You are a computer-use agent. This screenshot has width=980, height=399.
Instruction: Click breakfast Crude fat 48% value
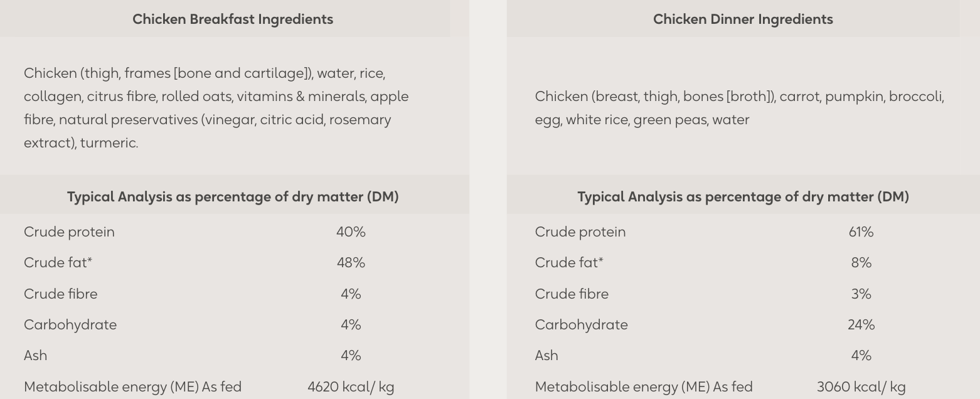[x=351, y=263]
